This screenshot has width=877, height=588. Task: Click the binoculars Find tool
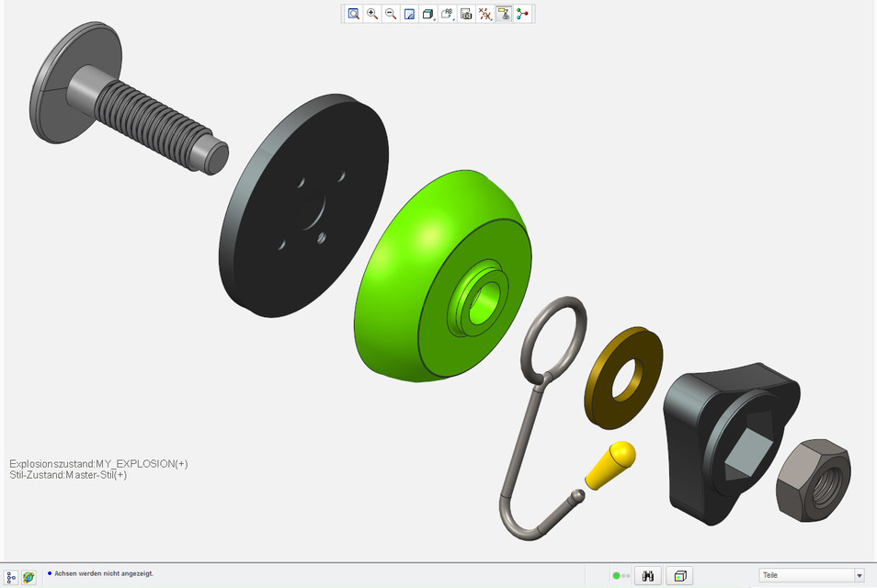click(648, 576)
